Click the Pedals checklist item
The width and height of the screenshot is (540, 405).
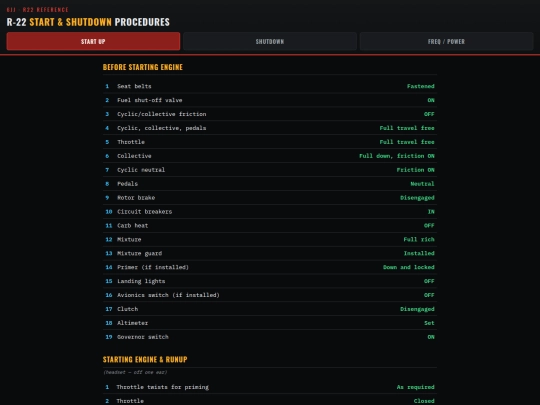(270, 184)
